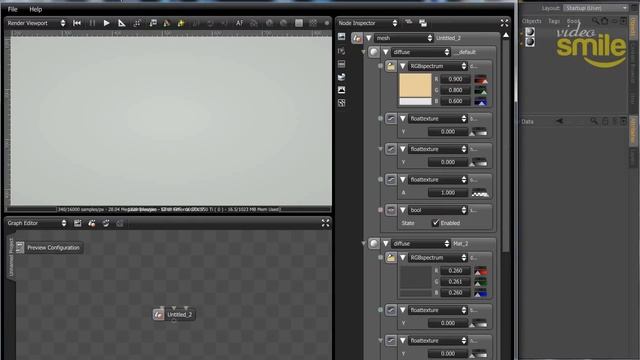Click the first icon in Graph Editor toolbar

(78, 223)
